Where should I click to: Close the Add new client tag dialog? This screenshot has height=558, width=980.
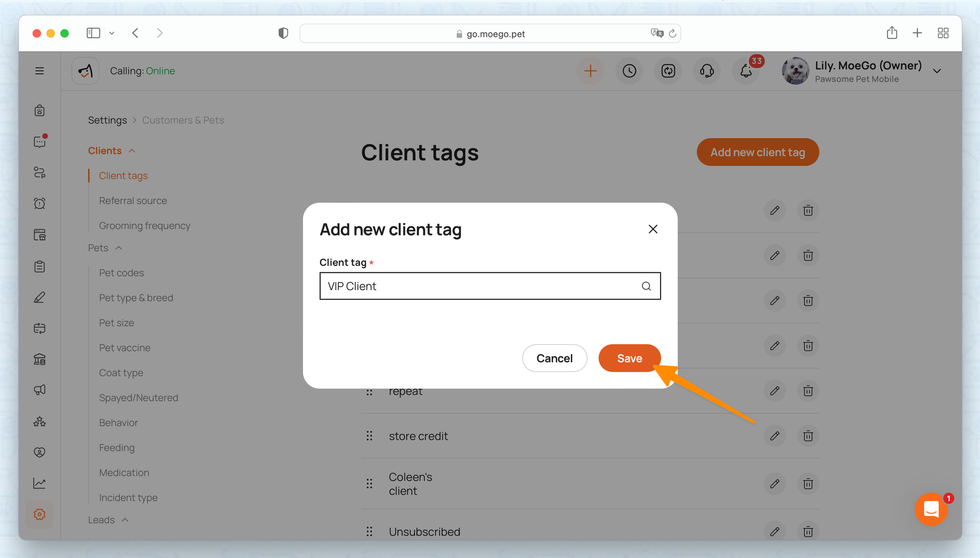point(653,229)
